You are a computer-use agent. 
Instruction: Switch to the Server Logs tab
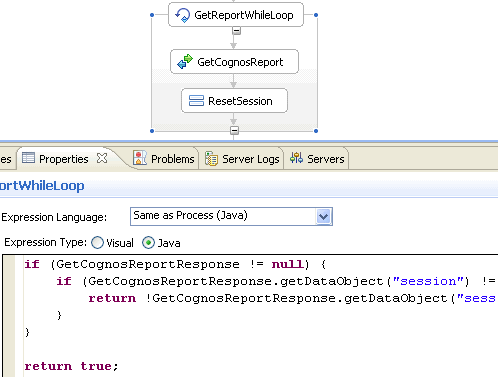click(251, 159)
